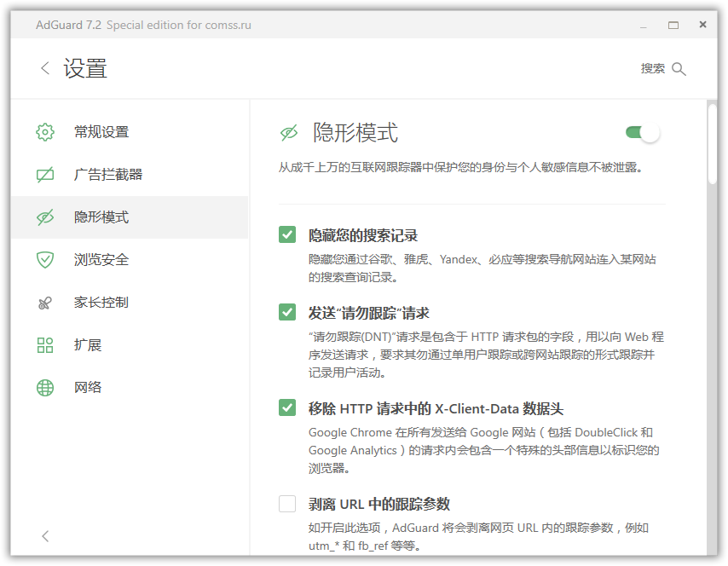
Task: Click 移除 HTTP 请求中的 X-Client-Data 数据头 title
Action: [436, 408]
